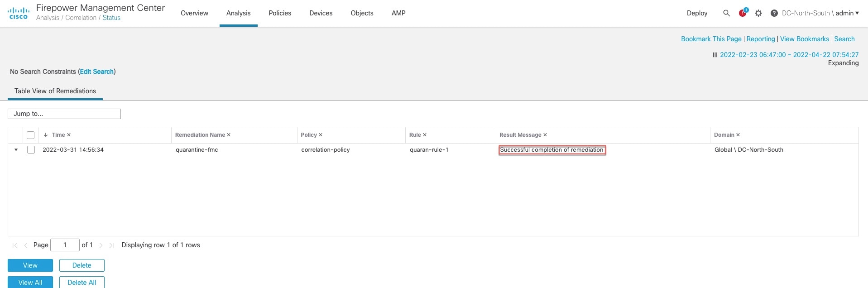This screenshot has height=288, width=868.
Task: Go to last page arrow
Action: [x=111, y=245]
